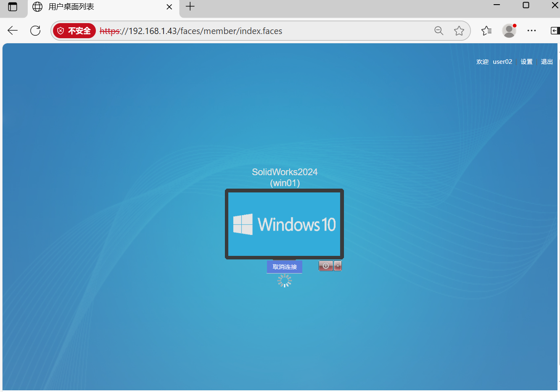
Task: Open a new tab with plus button
Action: (190, 7)
